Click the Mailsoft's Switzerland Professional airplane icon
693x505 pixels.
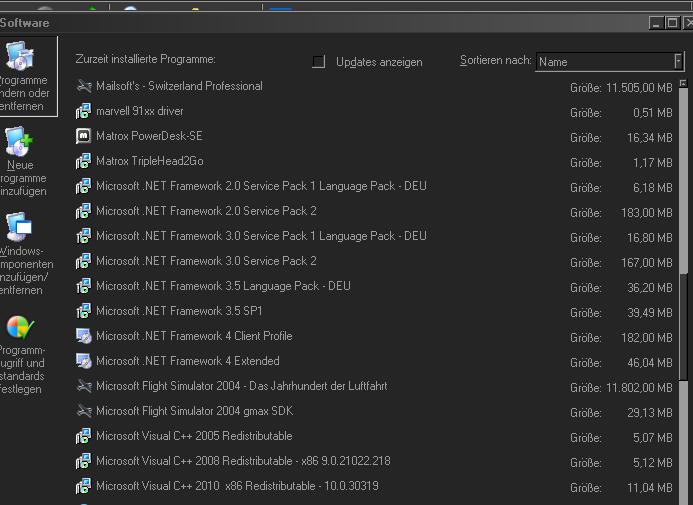(84, 86)
